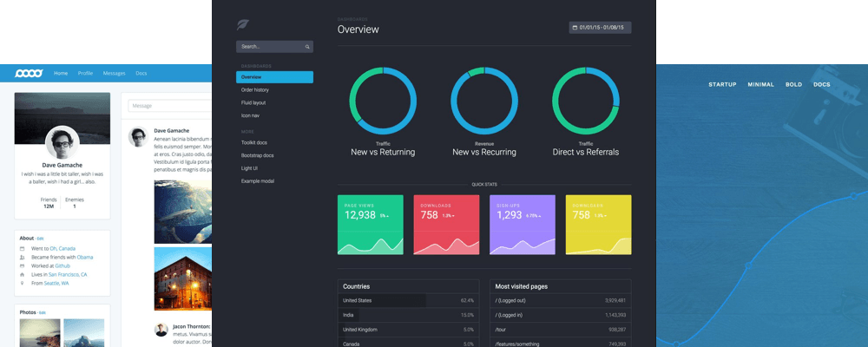Click into the Message input field
Image resolution: width=868 pixels, height=347 pixels.
[x=170, y=106]
